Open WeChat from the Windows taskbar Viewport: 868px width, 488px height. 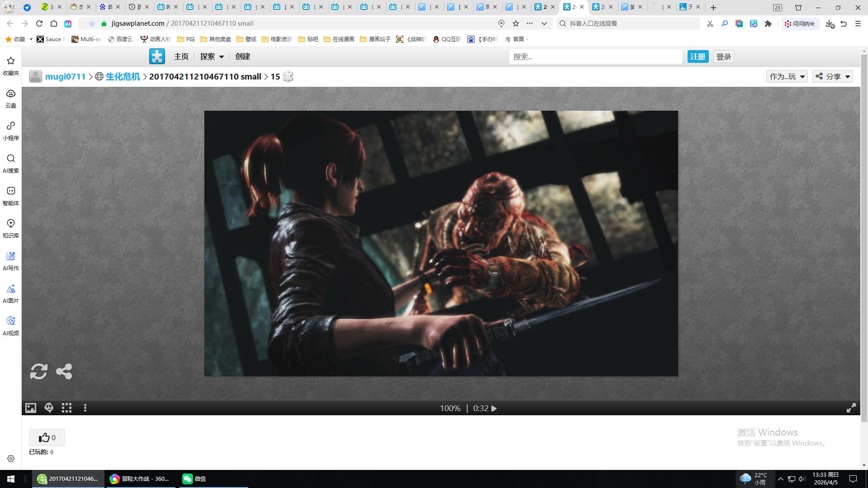pos(194,479)
